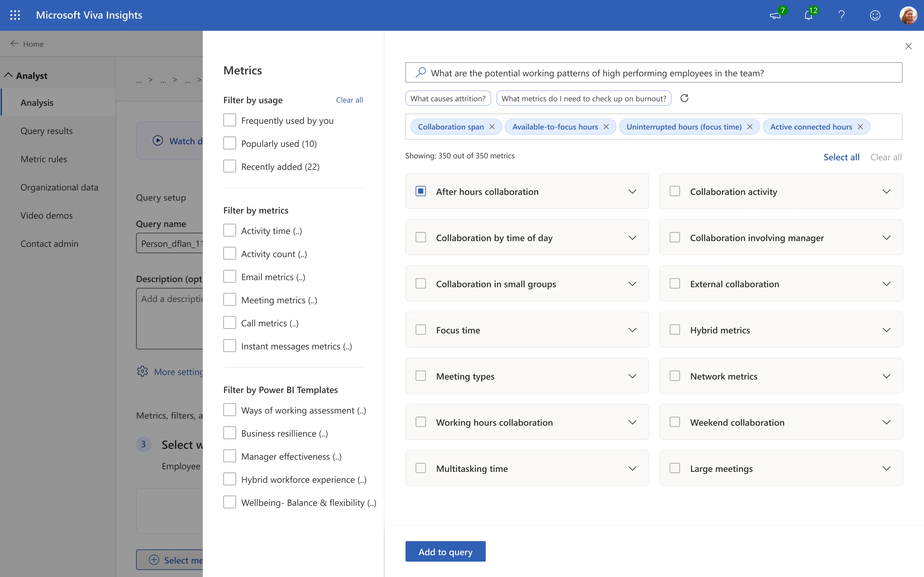
Task: Click the Select all link
Action: [841, 157]
